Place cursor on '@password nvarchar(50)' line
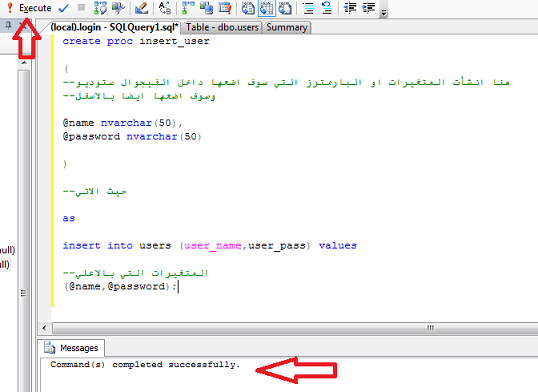 [x=132, y=137]
